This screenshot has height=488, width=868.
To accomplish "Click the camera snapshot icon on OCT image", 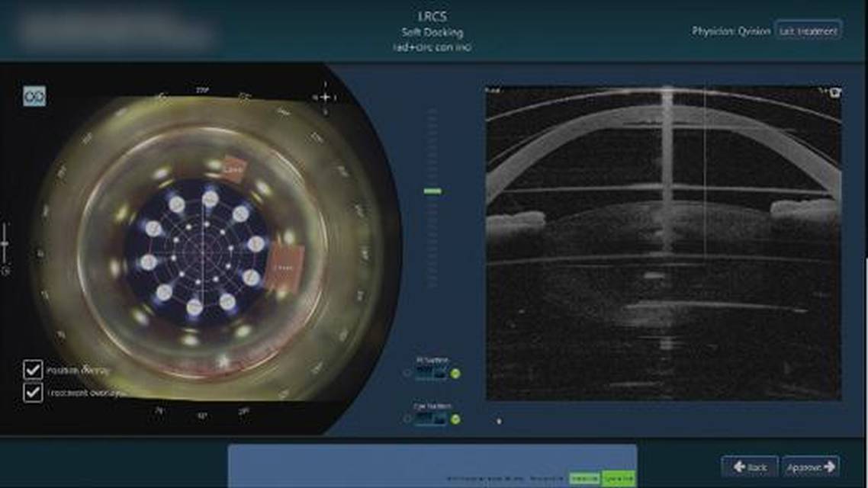I will tap(834, 92).
